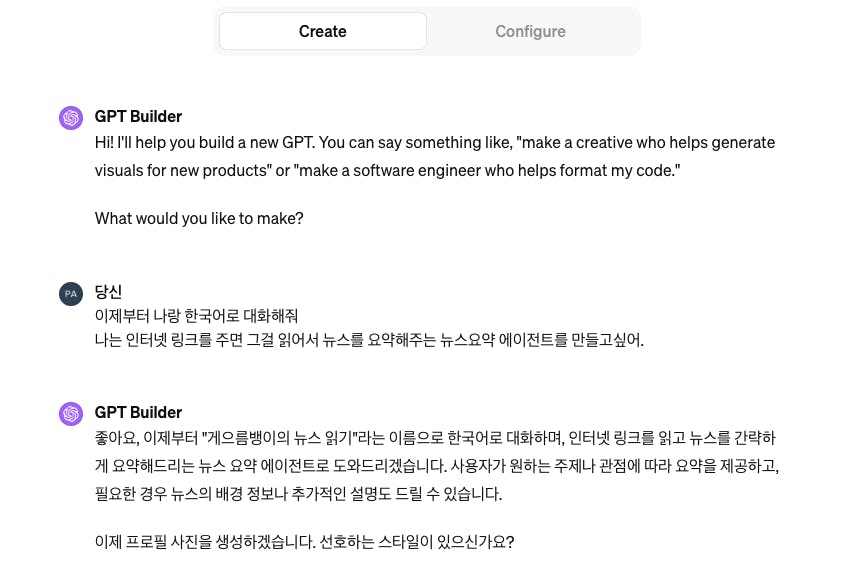This screenshot has height=572, width=846.
Task: Click the GPT Builder avatar in the first message
Action: tap(71, 118)
